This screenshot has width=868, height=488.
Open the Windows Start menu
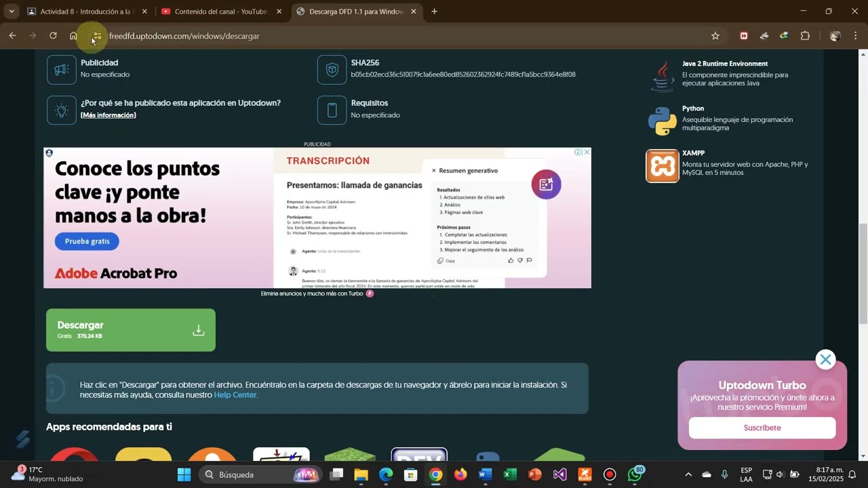184,474
